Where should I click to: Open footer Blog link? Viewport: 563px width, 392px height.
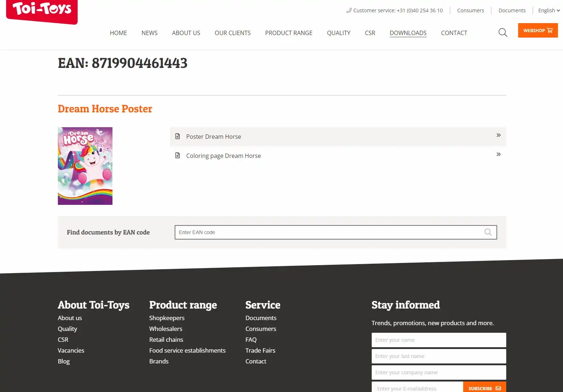click(x=64, y=361)
